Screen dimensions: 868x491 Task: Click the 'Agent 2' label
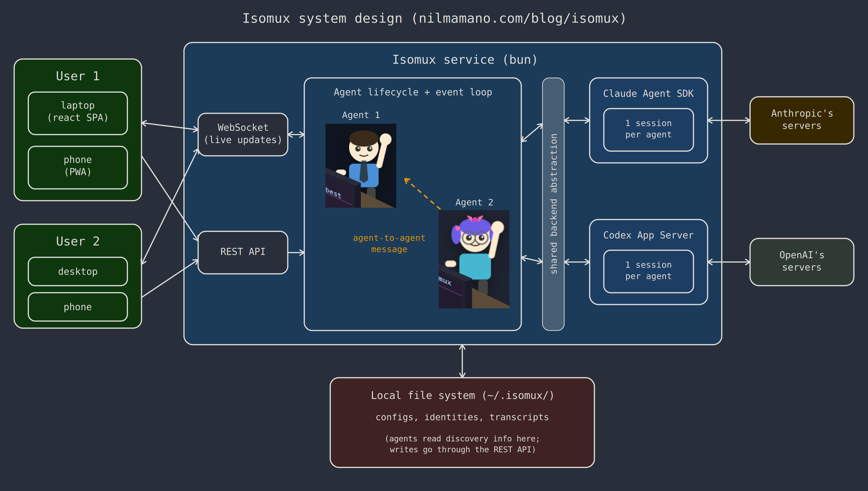click(474, 202)
